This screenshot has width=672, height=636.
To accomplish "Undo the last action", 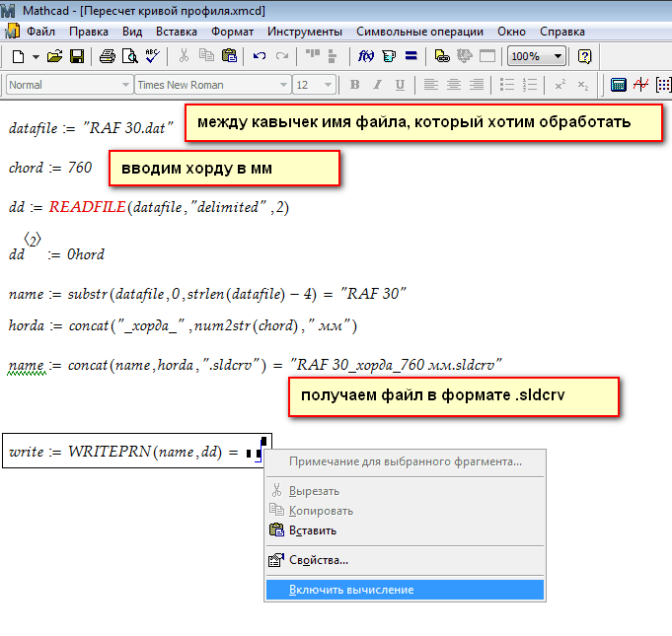I will pyautogui.click(x=260, y=56).
